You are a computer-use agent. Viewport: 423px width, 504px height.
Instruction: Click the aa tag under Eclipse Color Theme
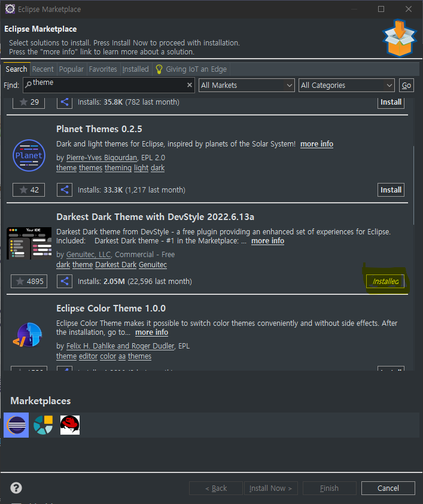click(122, 356)
